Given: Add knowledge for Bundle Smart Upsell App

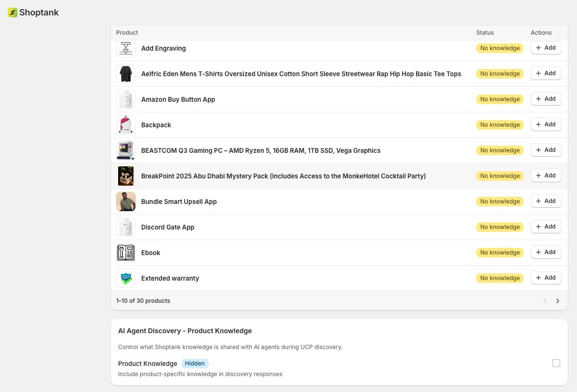Looking at the screenshot, I should click(x=546, y=202).
